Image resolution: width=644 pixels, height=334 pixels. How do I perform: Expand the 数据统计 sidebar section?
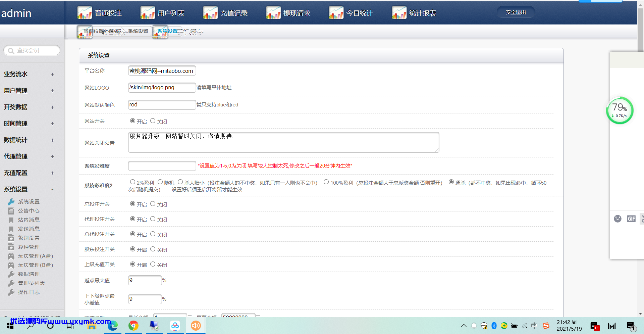tap(52, 140)
